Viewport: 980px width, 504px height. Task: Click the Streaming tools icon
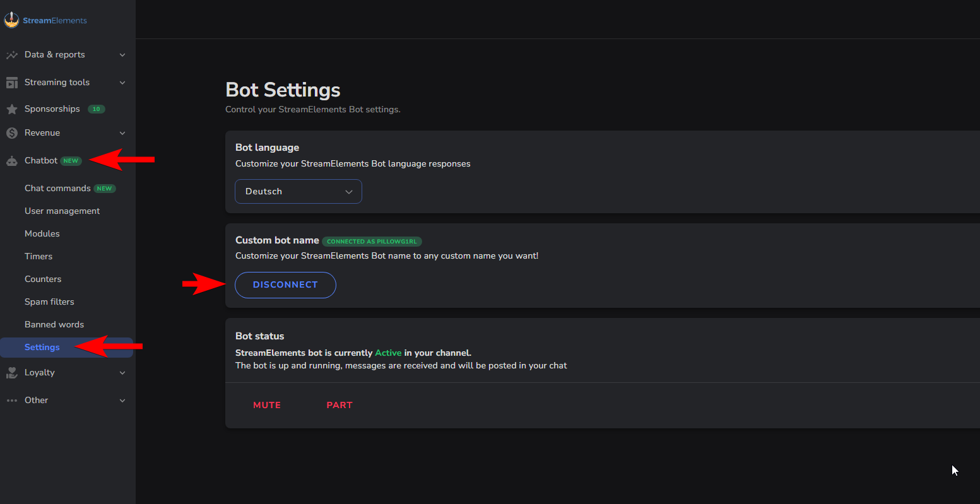pos(11,83)
